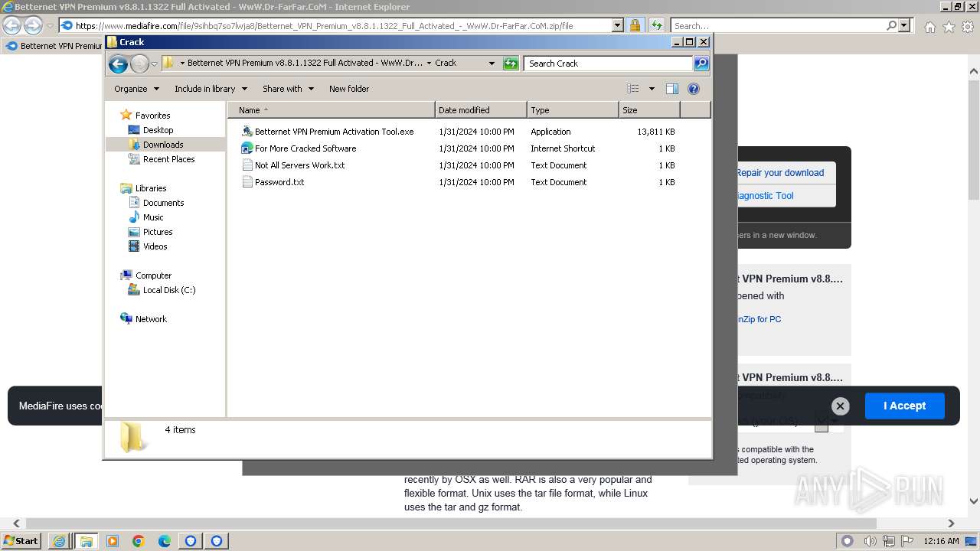The image size is (980, 551).
Task: Open Music library
Action: click(153, 217)
